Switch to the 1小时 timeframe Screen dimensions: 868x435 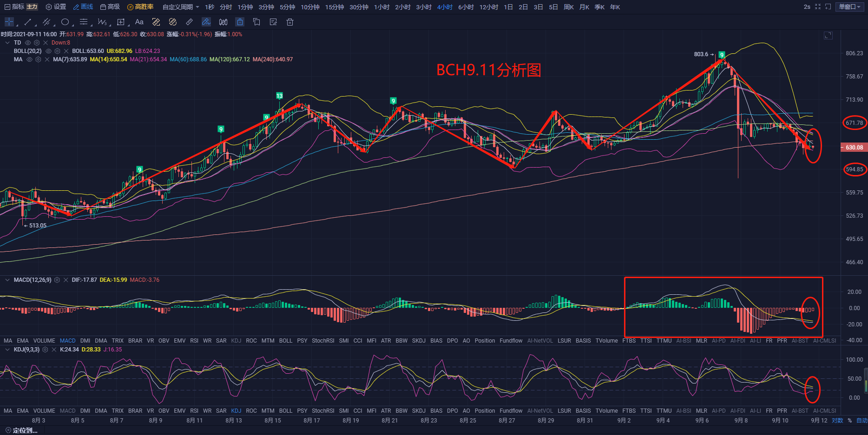(382, 7)
